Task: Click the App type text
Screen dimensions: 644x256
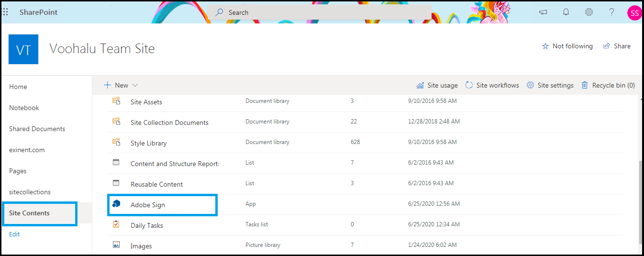Action: [251, 204]
